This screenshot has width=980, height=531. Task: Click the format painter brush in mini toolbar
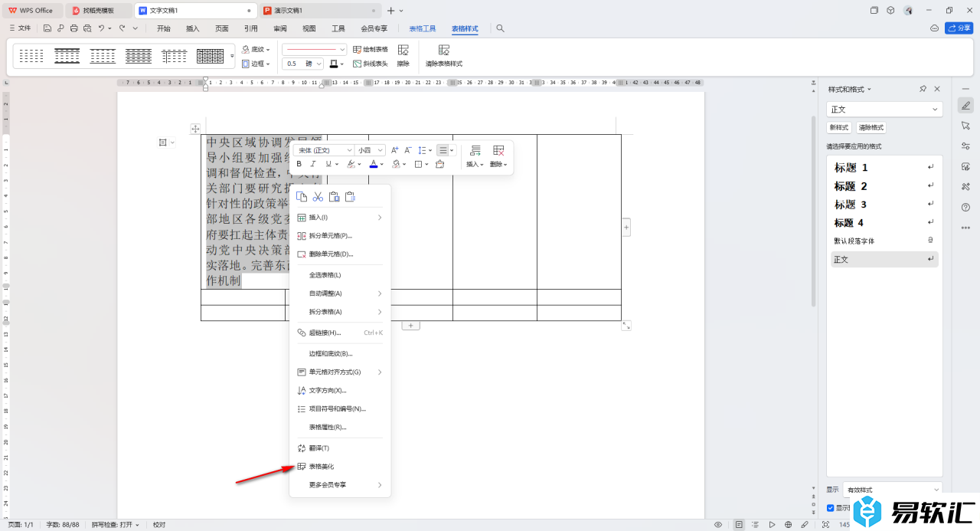(439, 164)
